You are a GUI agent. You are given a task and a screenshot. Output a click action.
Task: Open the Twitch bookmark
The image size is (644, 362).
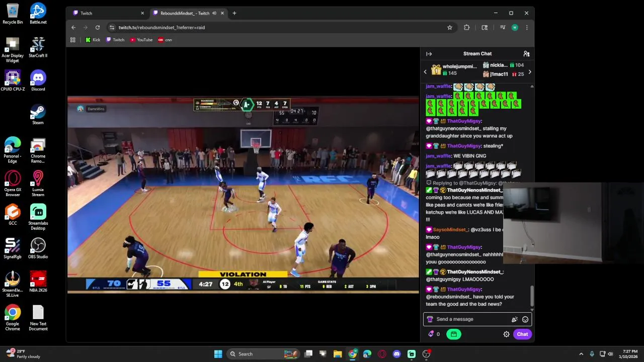pyautogui.click(x=115, y=40)
